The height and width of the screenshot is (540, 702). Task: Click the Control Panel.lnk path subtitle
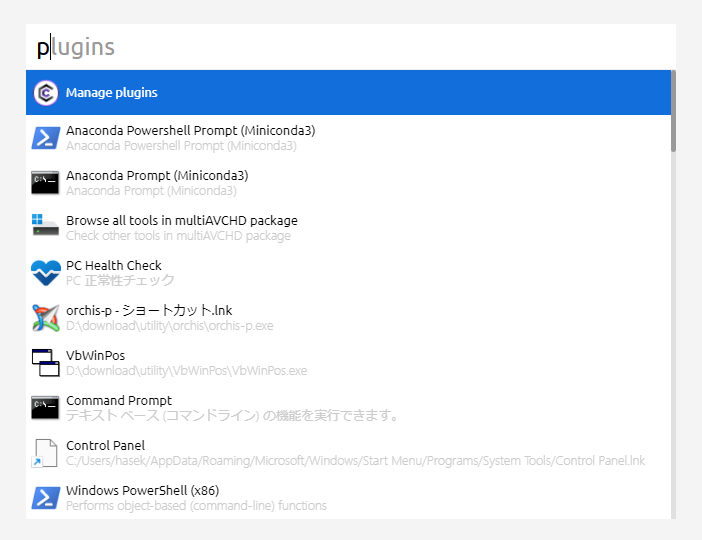[355, 461]
